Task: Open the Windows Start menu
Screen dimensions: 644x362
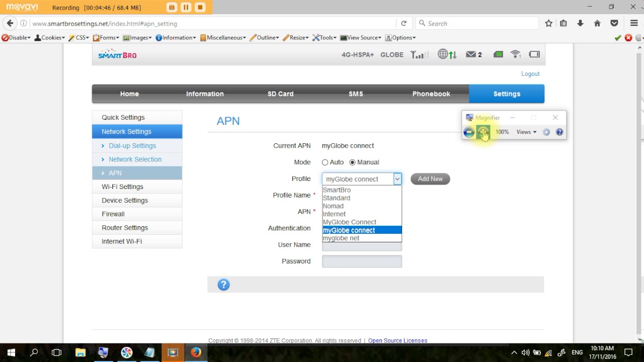Action: [x=11, y=352]
